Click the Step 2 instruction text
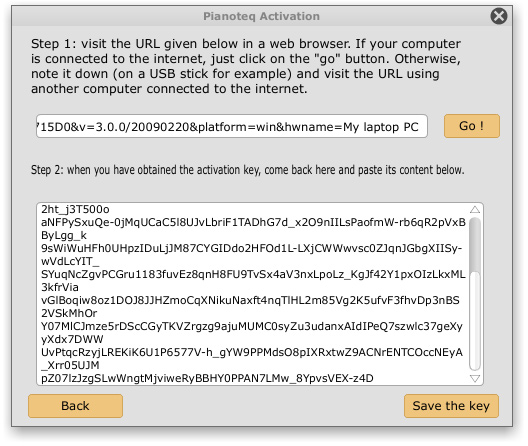 (x=248, y=170)
